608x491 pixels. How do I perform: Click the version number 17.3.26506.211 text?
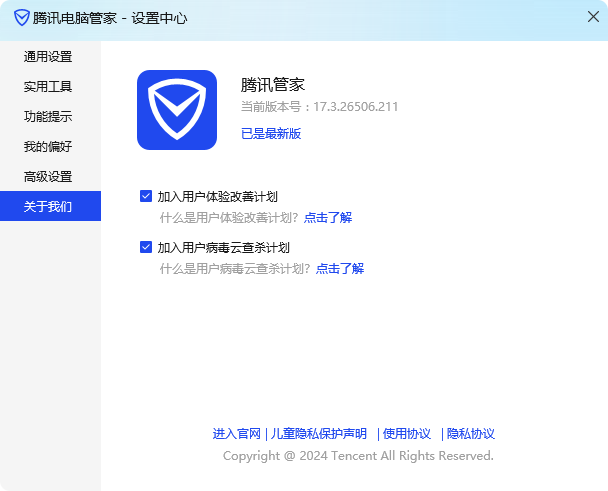coord(356,107)
